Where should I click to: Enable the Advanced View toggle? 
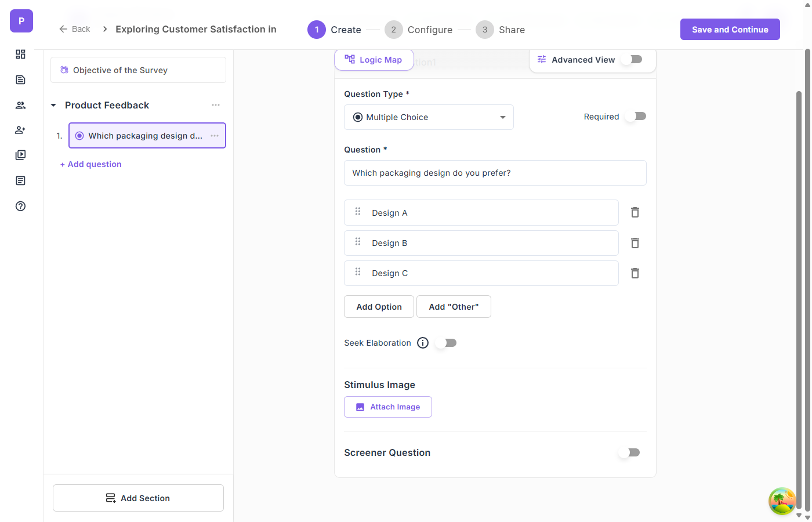coord(633,59)
